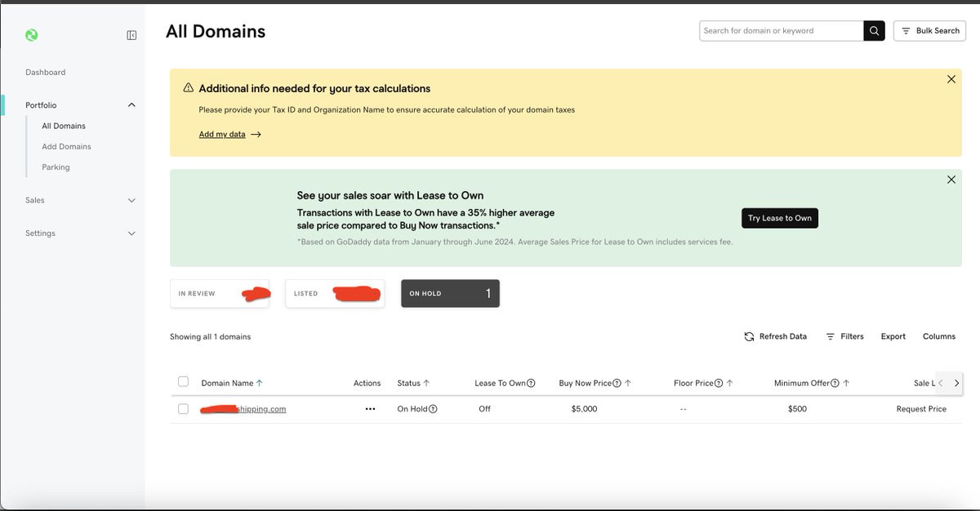The image size is (980, 511).
Task: Close the Lease to Own promo banner
Action: [x=951, y=180]
